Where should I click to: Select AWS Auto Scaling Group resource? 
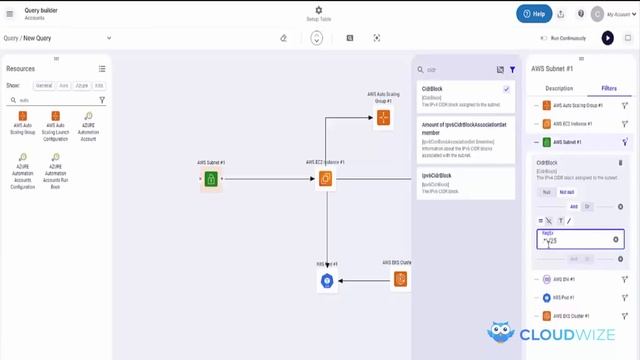pyautogui.click(x=23, y=123)
